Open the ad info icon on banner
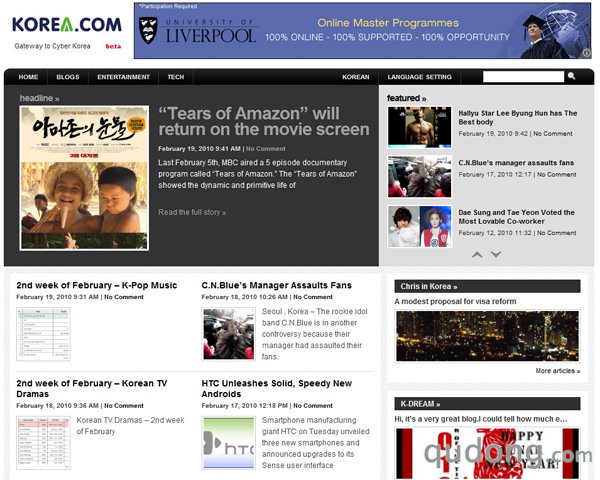Image resolution: width=600 pixels, height=480 pixels. (587, 53)
